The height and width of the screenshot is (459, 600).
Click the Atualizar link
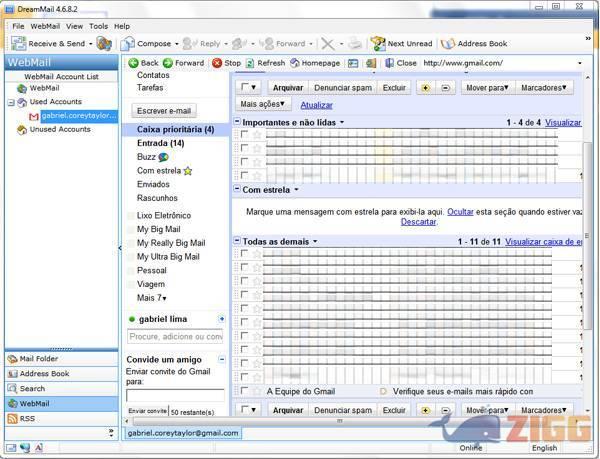[316, 105]
